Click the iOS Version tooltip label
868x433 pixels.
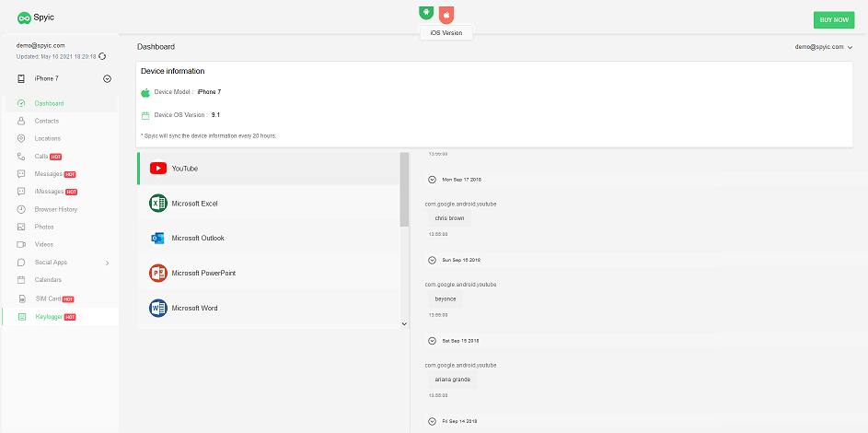click(x=446, y=33)
